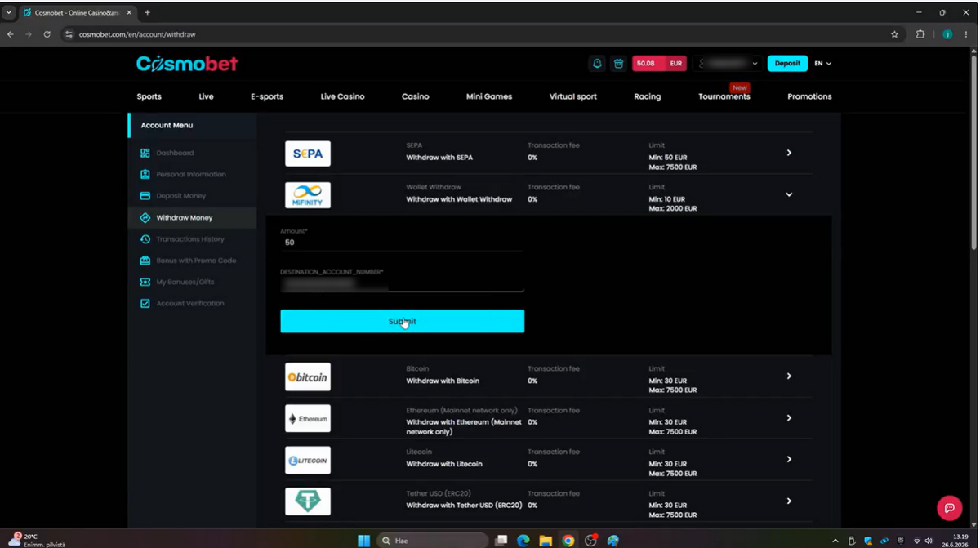Open the user account dropdown

pyautogui.click(x=728, y=64)
